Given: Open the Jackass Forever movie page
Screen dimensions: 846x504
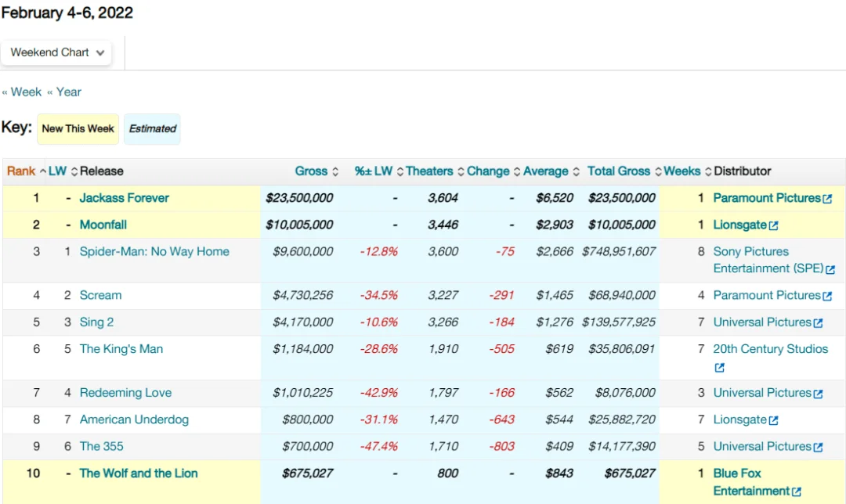Looking at the screenshot, I should point(124,198).
